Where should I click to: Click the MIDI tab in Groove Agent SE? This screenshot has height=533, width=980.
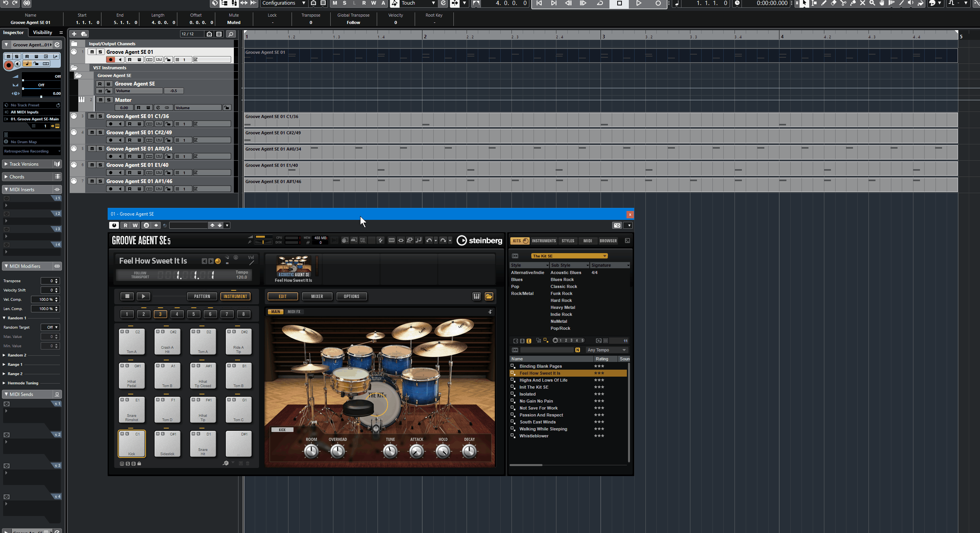point(587,240)
